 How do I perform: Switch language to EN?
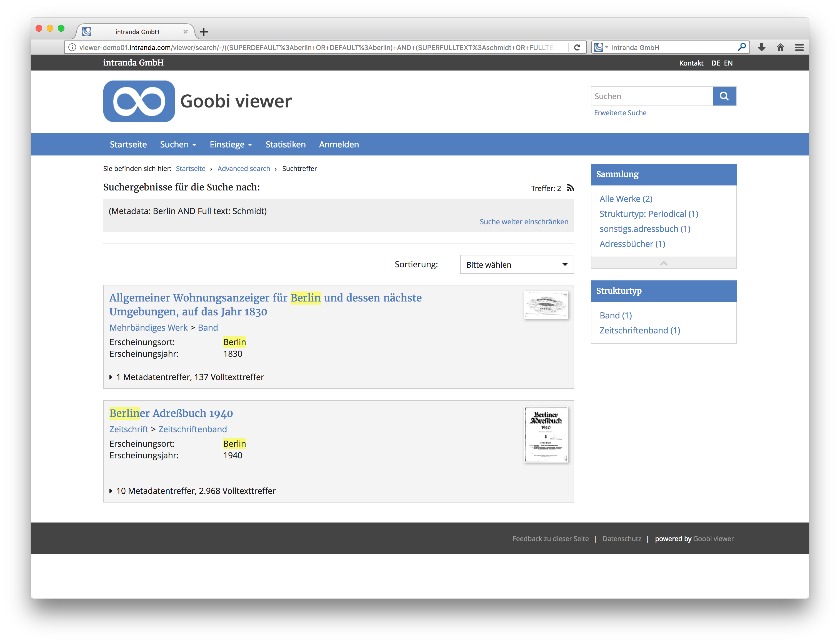[728, 63]
